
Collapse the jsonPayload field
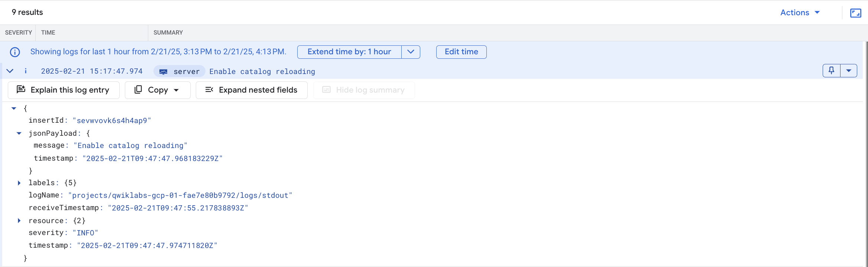19,133
